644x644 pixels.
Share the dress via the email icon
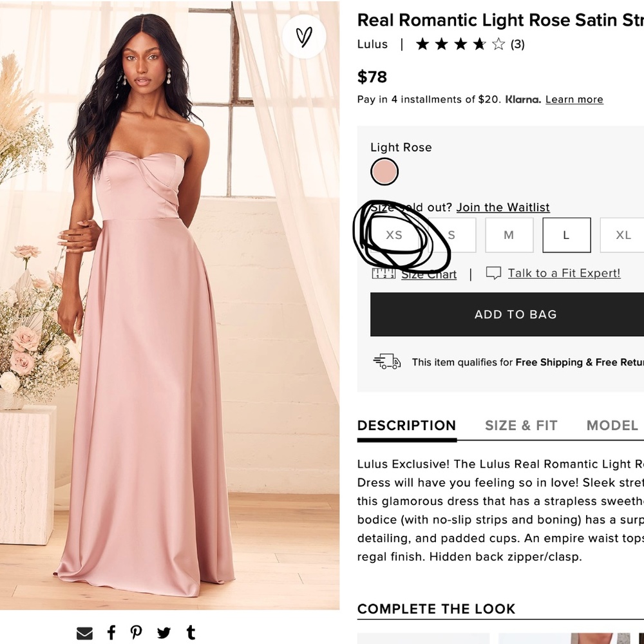tap(84, 632)
